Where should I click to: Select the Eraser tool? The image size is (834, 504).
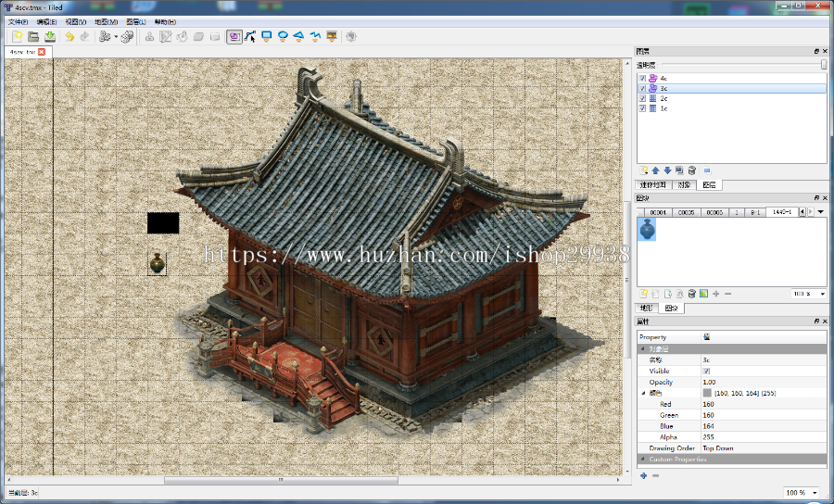tap(198, 37)
